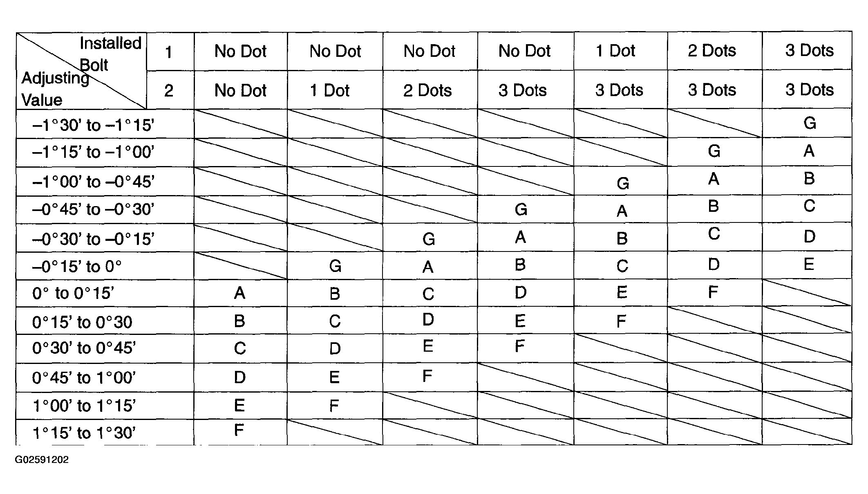Select the F in the "0° to 0°15'" row
This screenshot has width=868, height=494.
click(x=713, y=292)
